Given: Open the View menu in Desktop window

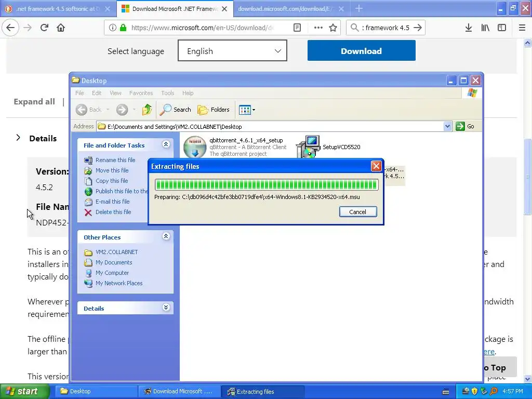Looking at the screenshot, I should 115,93.
